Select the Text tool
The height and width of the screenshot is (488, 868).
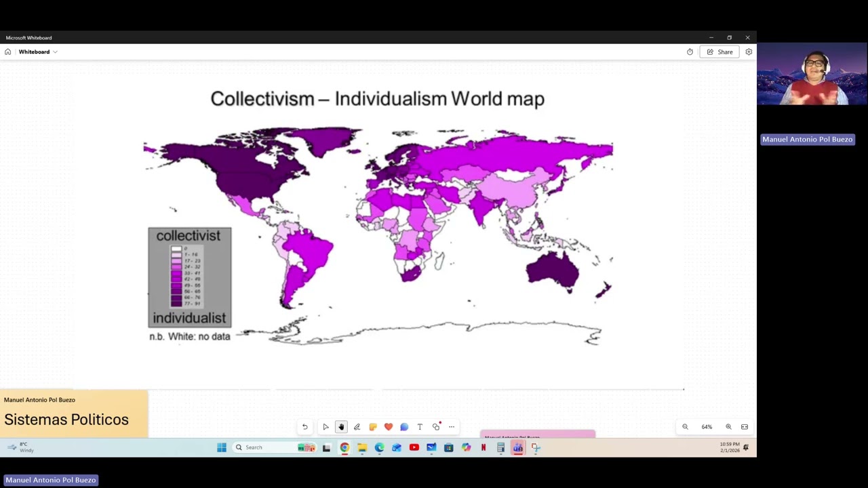(x=420, y=427)
